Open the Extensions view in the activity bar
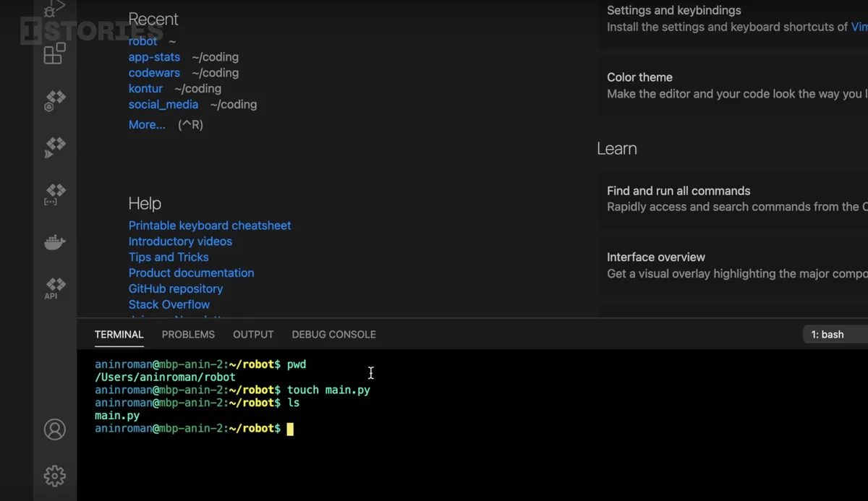Screen dimensions: 868x501 click(x=55, y=53)
